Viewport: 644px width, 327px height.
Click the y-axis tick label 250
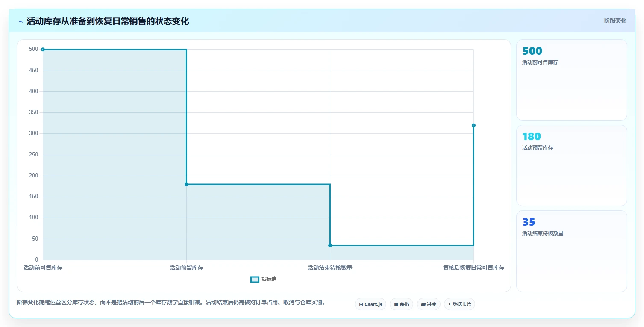tap(34, 155)
